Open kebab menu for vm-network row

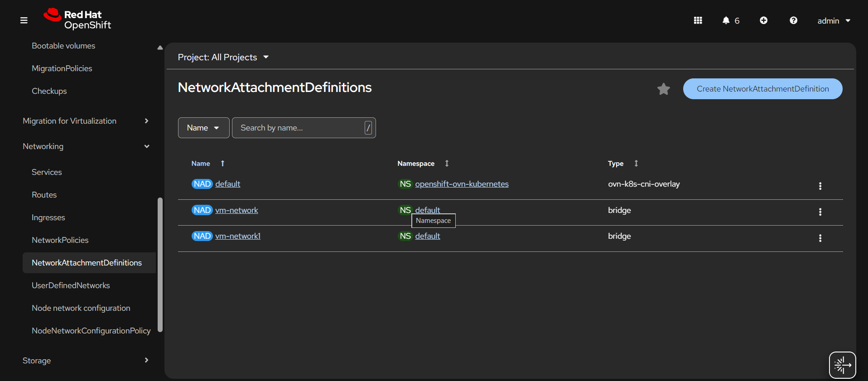click(x=820, y=212)
